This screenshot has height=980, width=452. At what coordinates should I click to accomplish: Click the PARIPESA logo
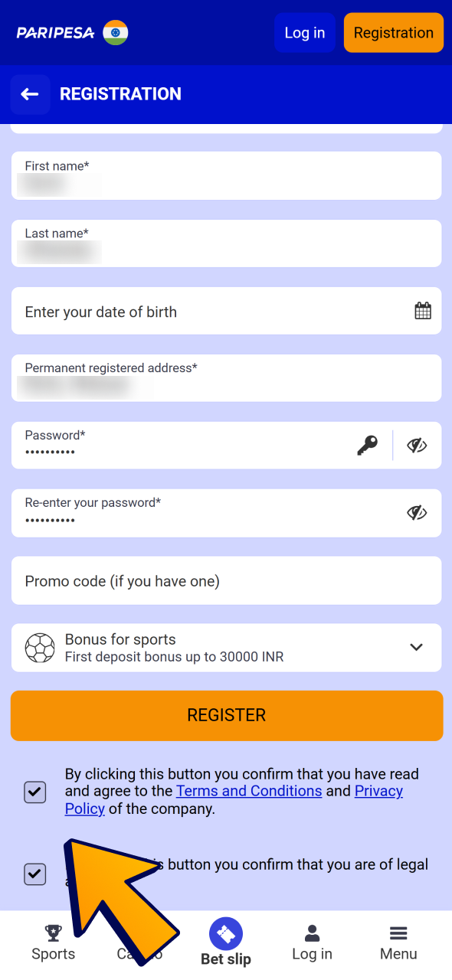54,32
